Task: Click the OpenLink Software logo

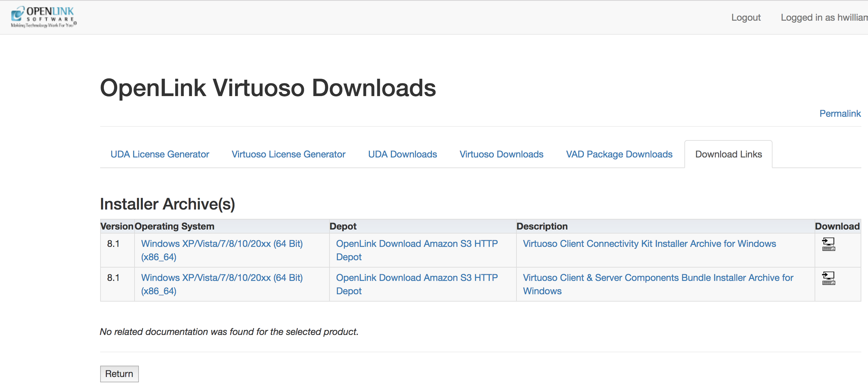Action: 44,16
